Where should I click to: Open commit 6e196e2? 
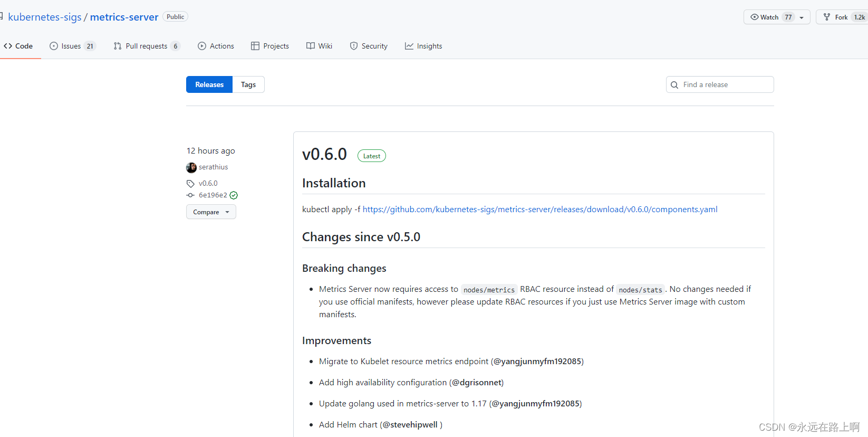pyautogui.click(x=213, y=195)
